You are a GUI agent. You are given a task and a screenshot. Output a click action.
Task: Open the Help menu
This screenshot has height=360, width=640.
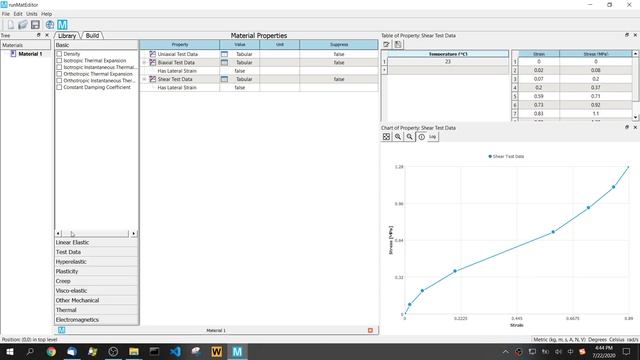(47, 14)
